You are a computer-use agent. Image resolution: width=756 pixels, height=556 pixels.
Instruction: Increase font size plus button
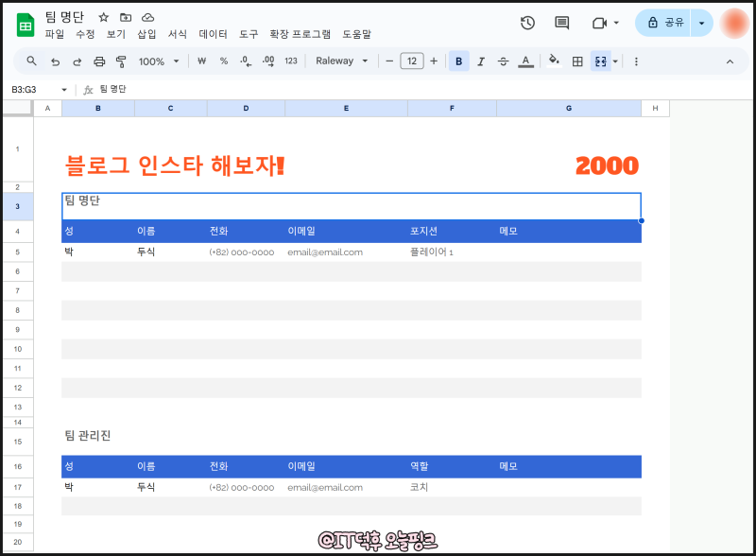click(434, 61)
